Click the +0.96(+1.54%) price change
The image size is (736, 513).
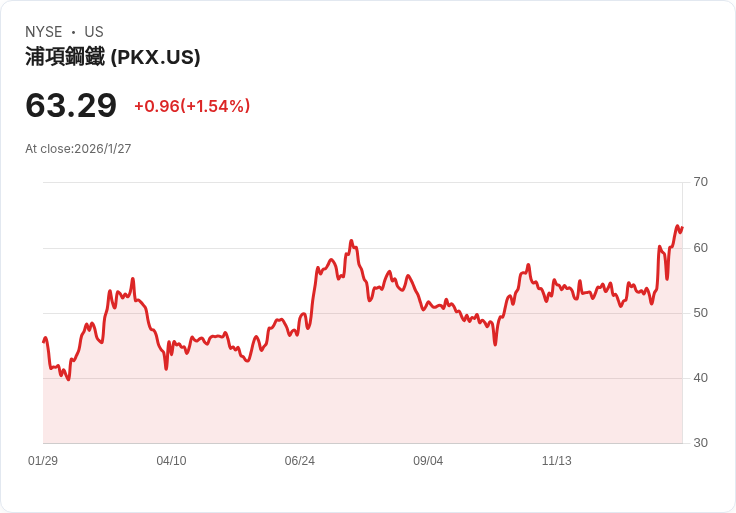pos(192,106)
